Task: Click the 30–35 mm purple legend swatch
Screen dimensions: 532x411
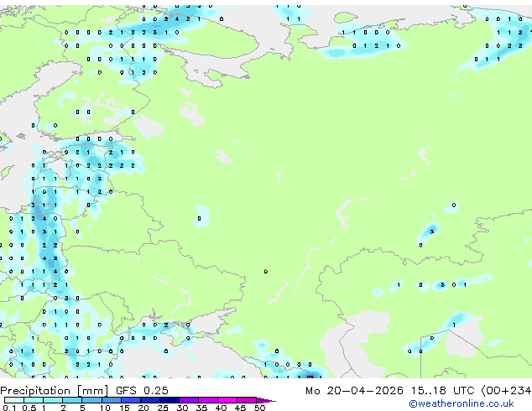Action: coord(188,400)
